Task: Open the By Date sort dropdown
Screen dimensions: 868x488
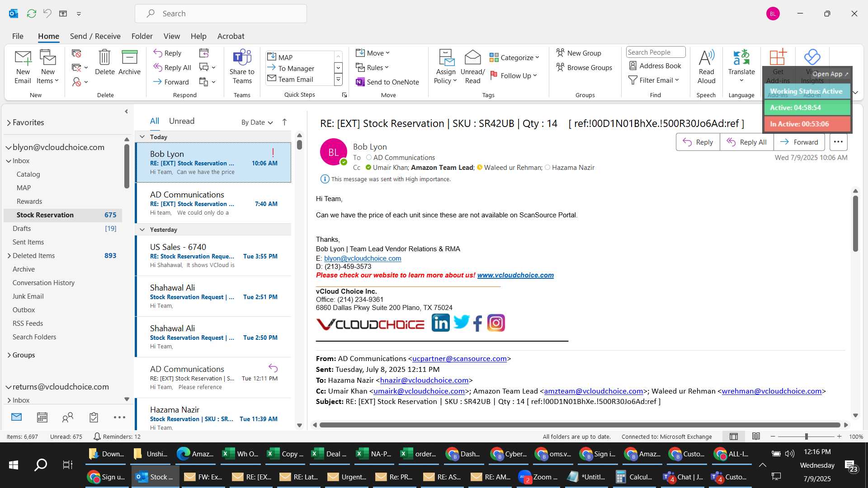Action: tap(257, 122)
